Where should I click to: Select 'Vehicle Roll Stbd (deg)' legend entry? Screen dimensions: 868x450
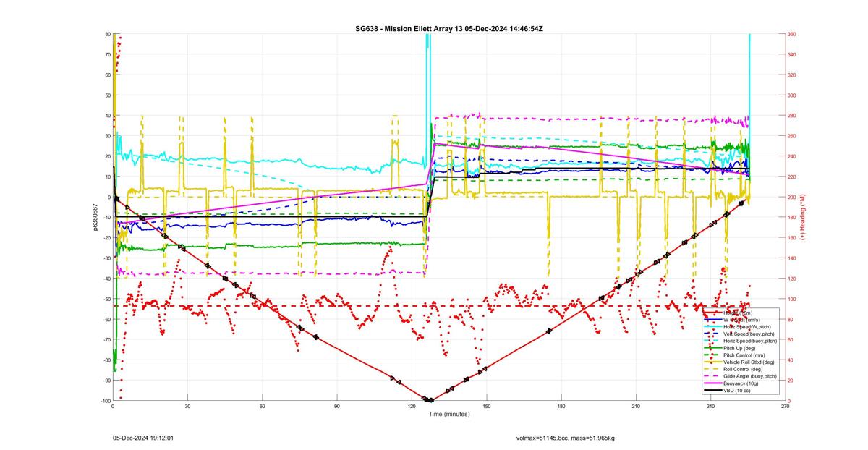[x=749, y=362]
